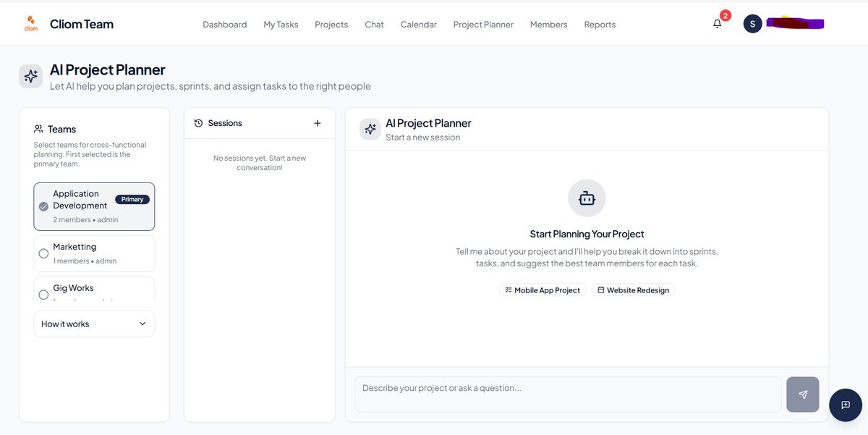Choose the Mobile App Project suggestion
This screenshot has height=435, width=868.
(542, 290)
